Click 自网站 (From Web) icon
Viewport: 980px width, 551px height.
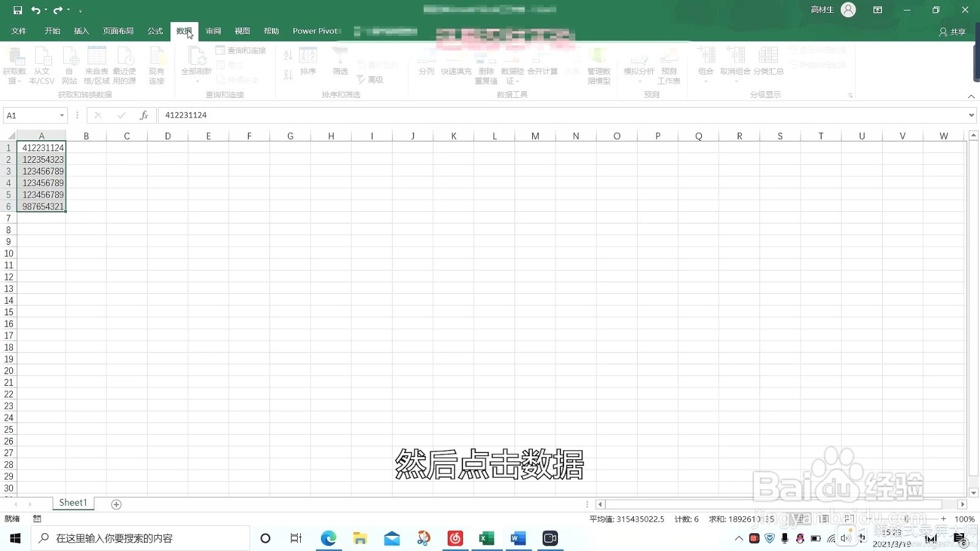point(69,66)
